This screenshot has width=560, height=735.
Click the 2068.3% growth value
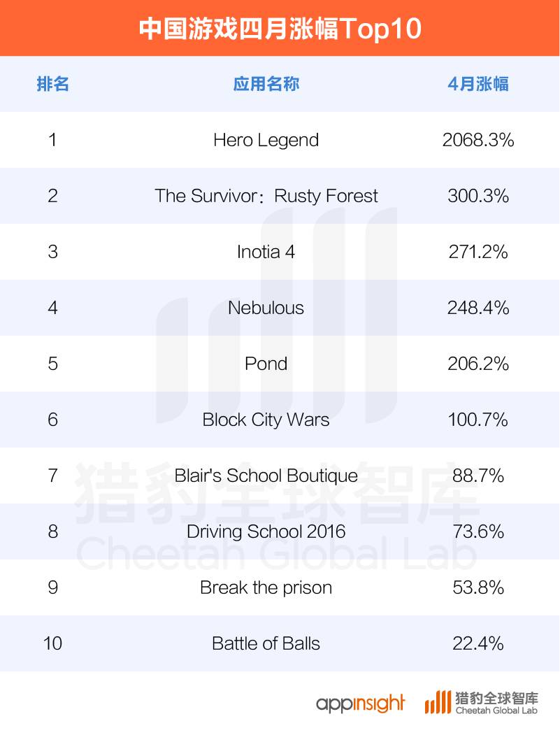[478, 140]
